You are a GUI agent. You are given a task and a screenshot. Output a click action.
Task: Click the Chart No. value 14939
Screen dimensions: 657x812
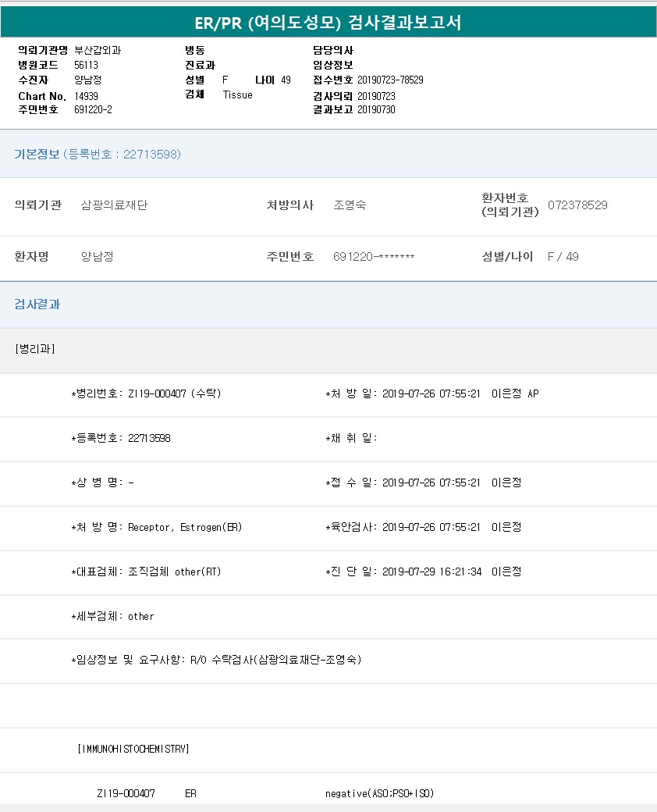[86, 96]
